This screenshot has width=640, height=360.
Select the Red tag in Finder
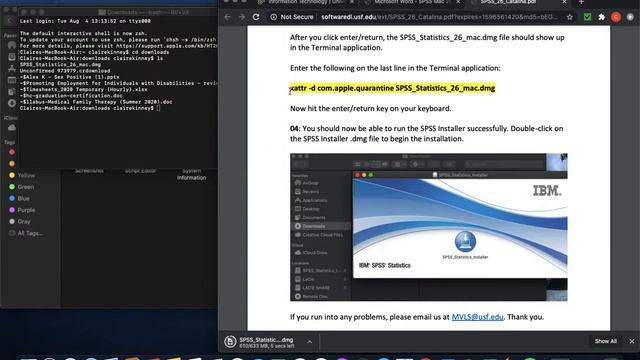click(x=12, y=152)
